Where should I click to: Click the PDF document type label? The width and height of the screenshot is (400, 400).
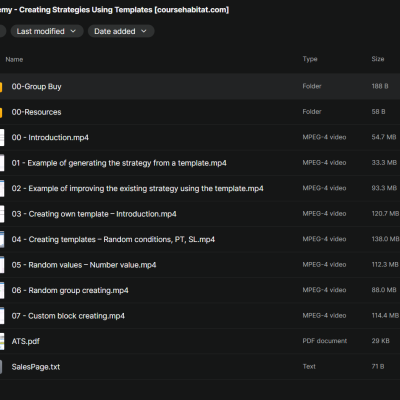point(325,341)
